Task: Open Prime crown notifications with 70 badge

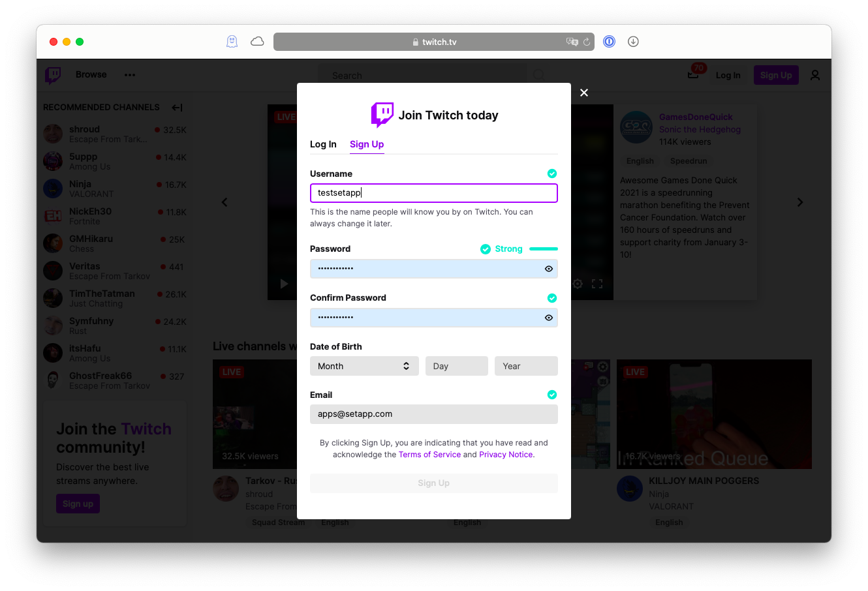Action: pyautogui.click(x=693, y=74)
